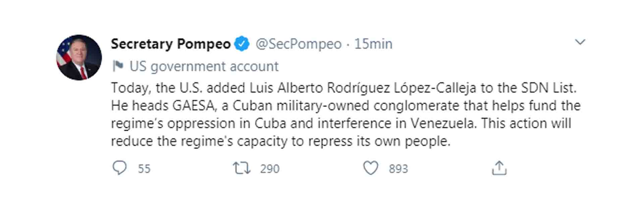Retweet this post using the retweet icon
The width and height of the screenshot is (644, 205).
coord(242,168)
